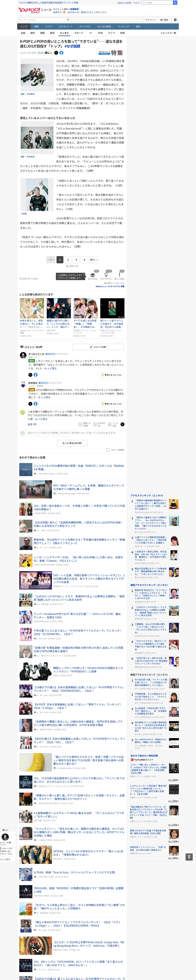Viewport: 196px width, 980px height.
Task: Click the わかりやすい lightbulb reaction icon
Action: click(x=106, y=275)
